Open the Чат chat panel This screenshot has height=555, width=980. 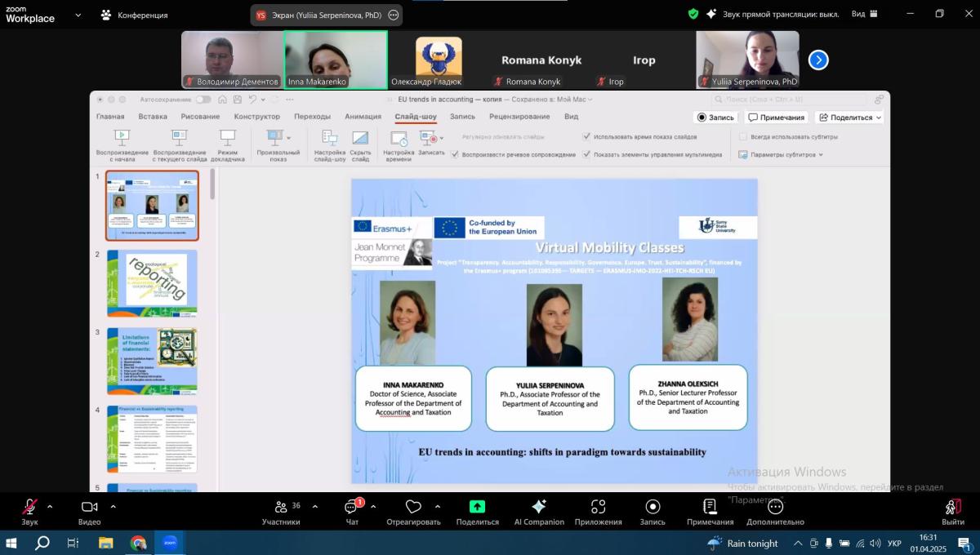click(351, 508)
